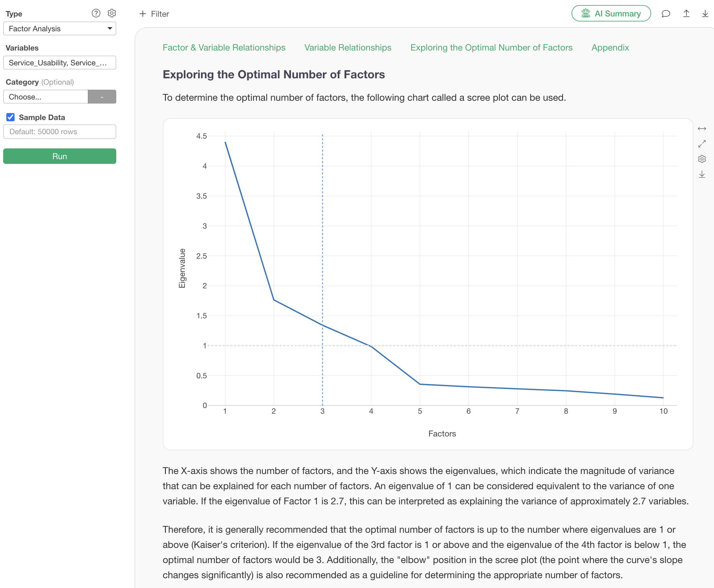Click the comment speech bubble icon
This screenshot has height=588, width=714.
[x=666, y=14]
